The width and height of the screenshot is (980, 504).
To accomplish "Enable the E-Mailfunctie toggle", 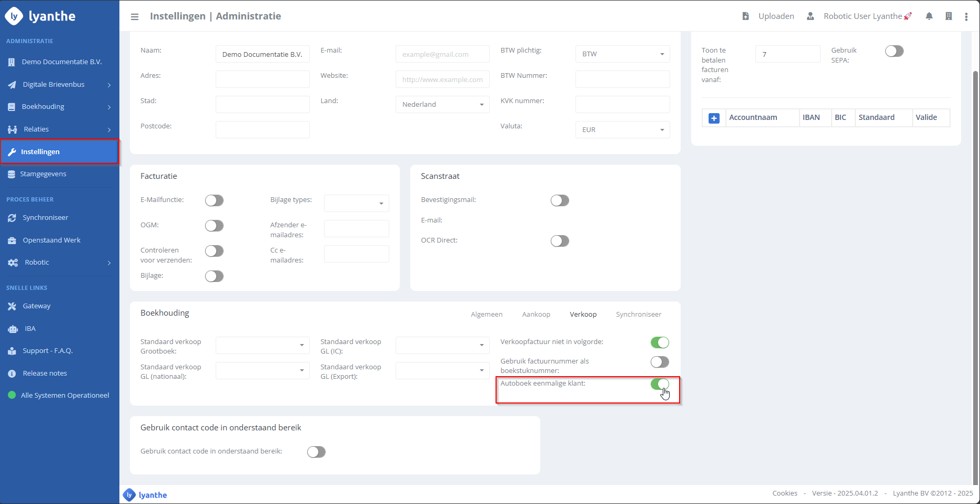I will pos(214,200).
